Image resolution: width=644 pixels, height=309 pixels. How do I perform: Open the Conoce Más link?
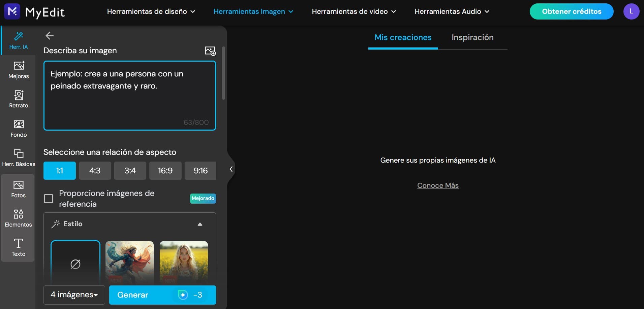pyautogui.click(x=438, y=185)
